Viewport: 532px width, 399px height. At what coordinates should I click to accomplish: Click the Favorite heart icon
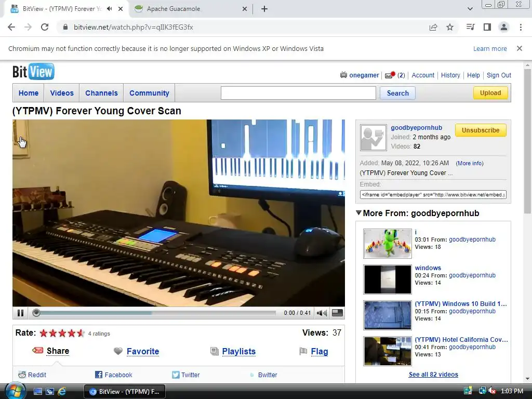pos(118,351)
